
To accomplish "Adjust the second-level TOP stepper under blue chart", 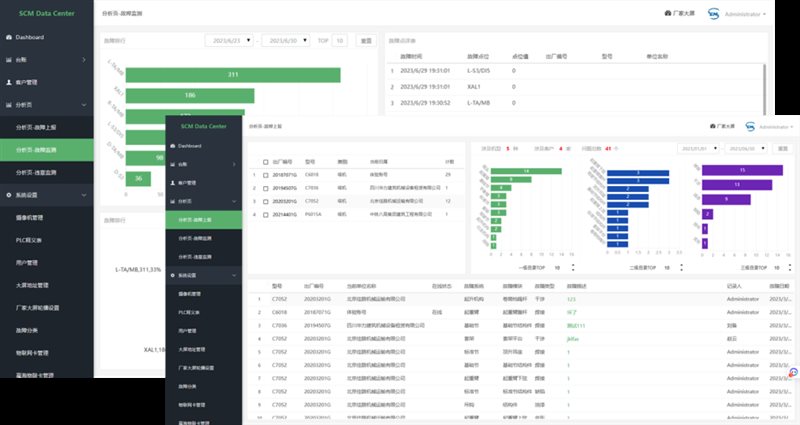I will pos(681,267).
